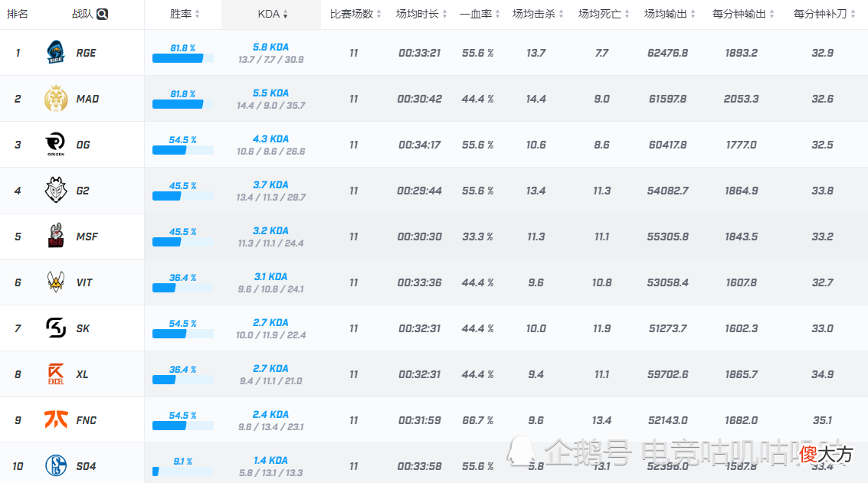Screen dimensions: 868x483
Task: Open XL team name link
Action: [83, 374]
